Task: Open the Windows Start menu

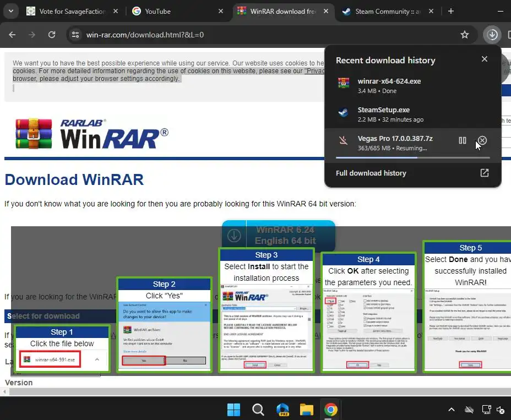Action: [233, 410]
